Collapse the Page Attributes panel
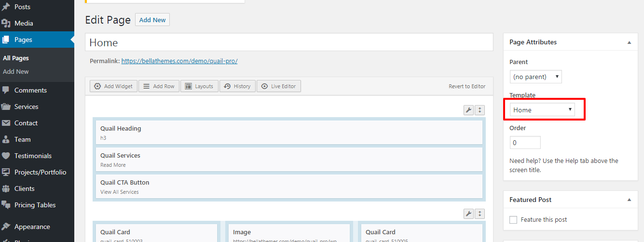The image size is (644, 242). (629, 42)
